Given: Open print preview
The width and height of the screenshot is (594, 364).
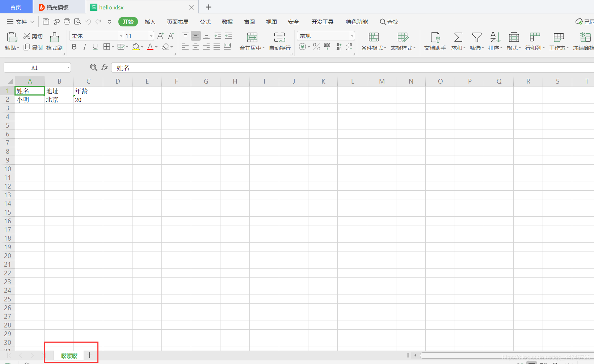Looking at the screenshot, I should [x=77, y=22].
